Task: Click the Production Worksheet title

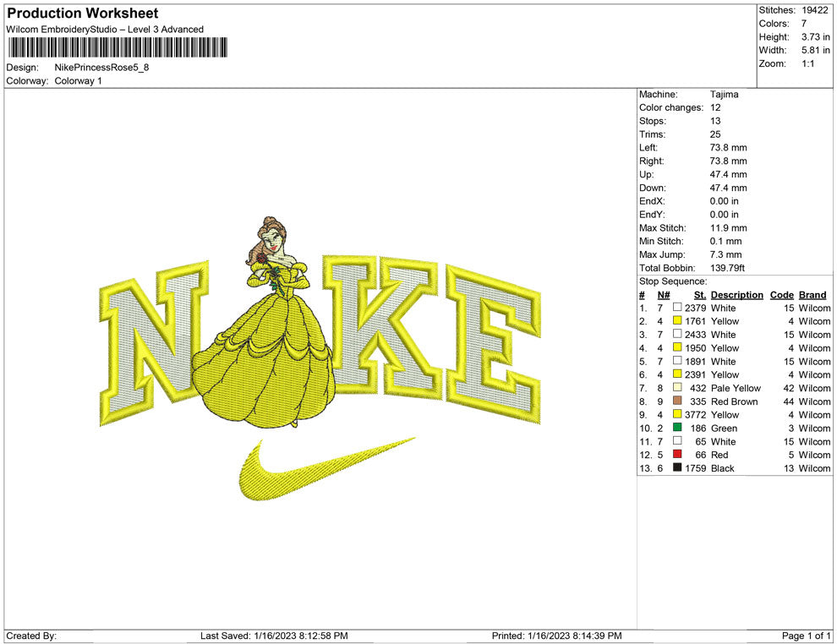Action: tap(83, 14)
